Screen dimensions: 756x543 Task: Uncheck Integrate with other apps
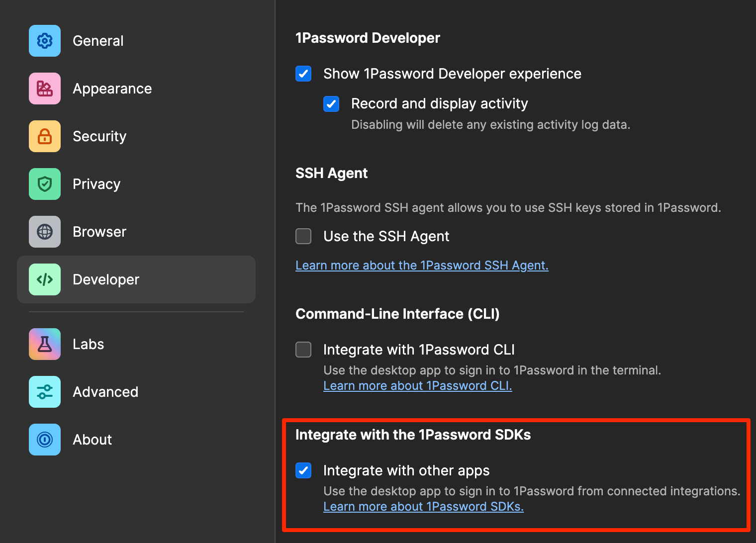[303, 470]
